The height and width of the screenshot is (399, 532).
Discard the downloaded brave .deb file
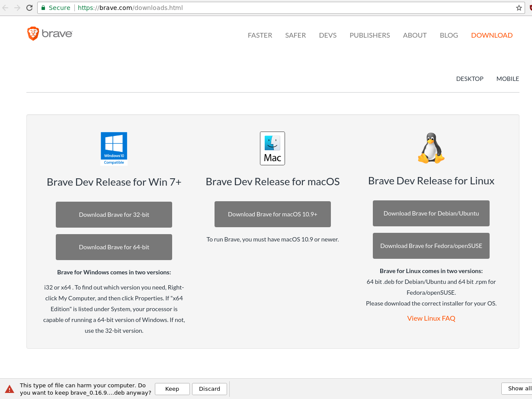(210, 389)
